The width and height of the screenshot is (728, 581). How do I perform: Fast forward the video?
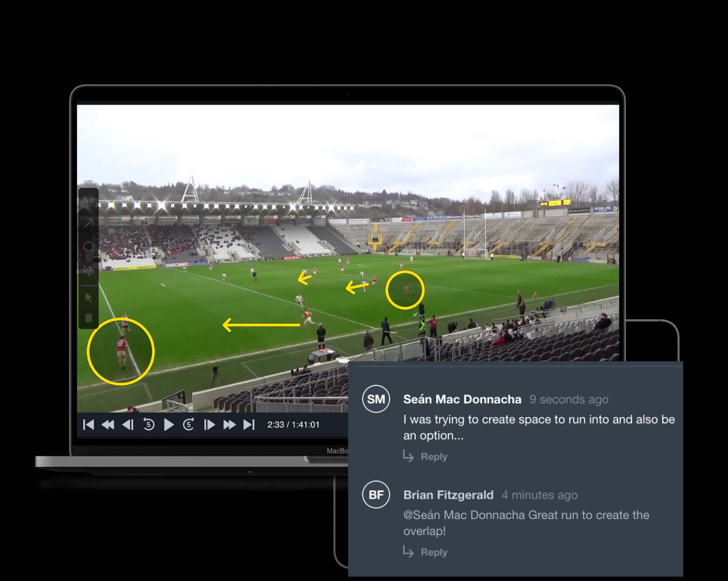[229, 425]
